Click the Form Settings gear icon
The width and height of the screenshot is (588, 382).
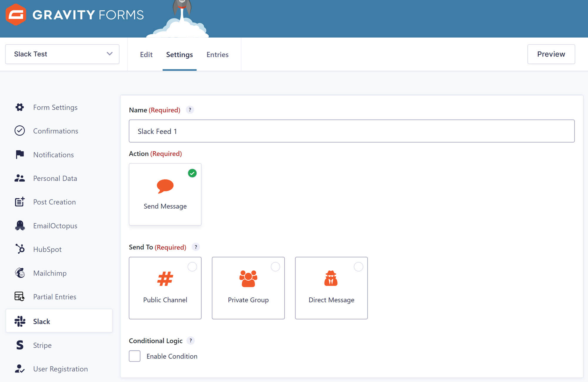pos(20,107)
